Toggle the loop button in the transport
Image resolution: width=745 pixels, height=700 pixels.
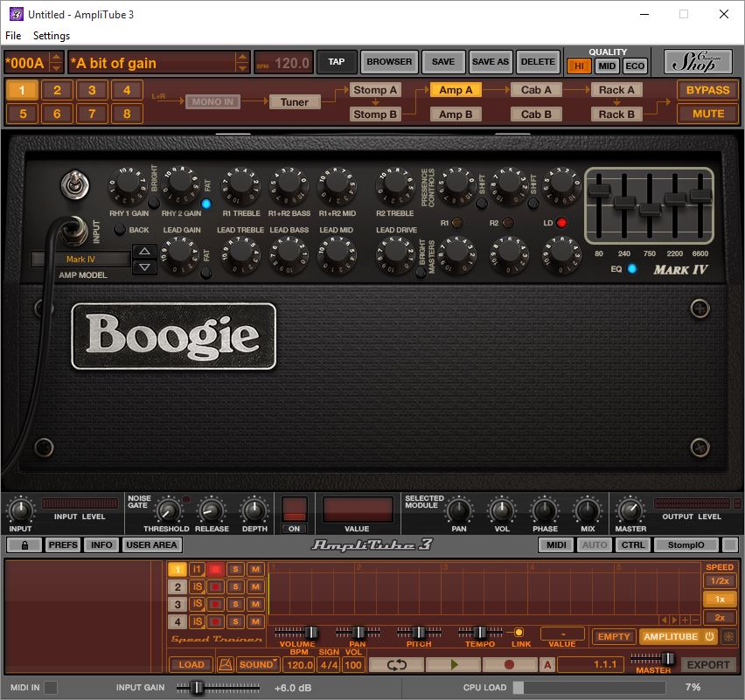[396, 664]
